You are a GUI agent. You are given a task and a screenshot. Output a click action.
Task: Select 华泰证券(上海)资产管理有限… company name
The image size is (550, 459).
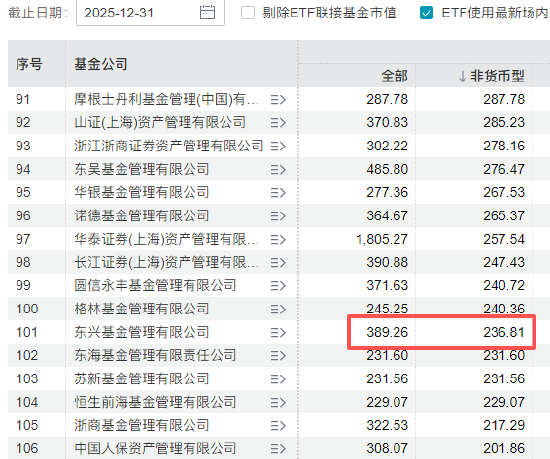point(167,239)
